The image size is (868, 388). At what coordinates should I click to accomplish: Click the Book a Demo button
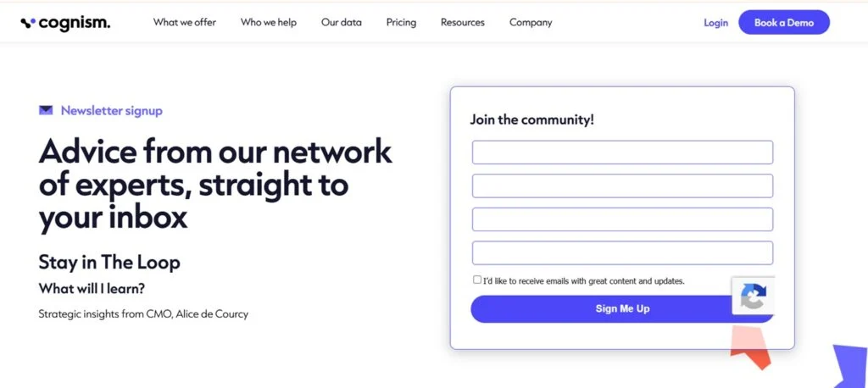point(784,23)
